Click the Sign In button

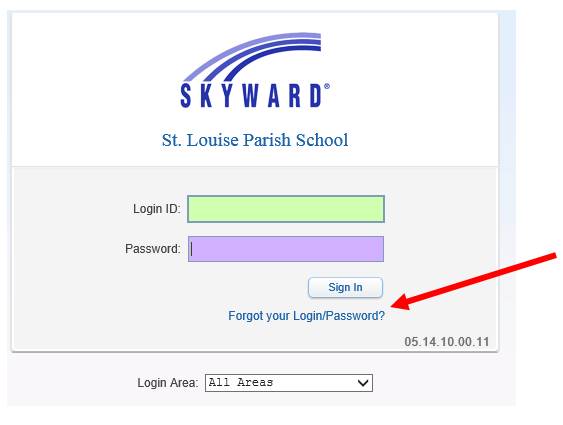[345, 287]
